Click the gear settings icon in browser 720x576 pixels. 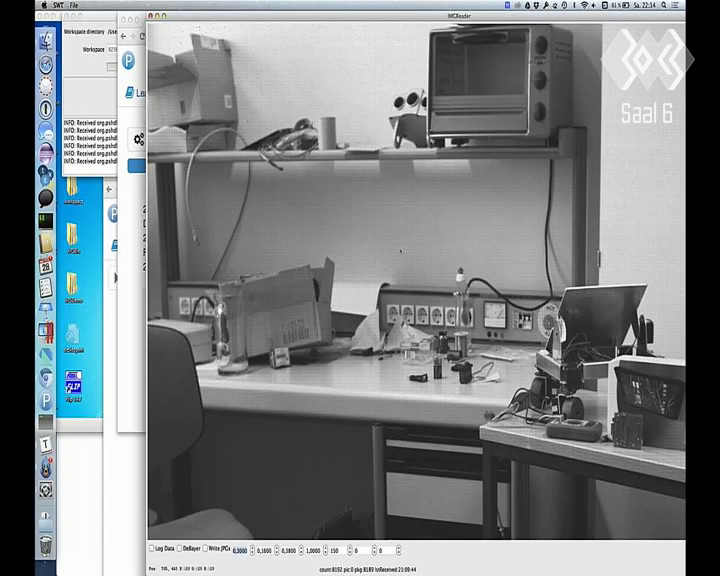pos(139,139)
